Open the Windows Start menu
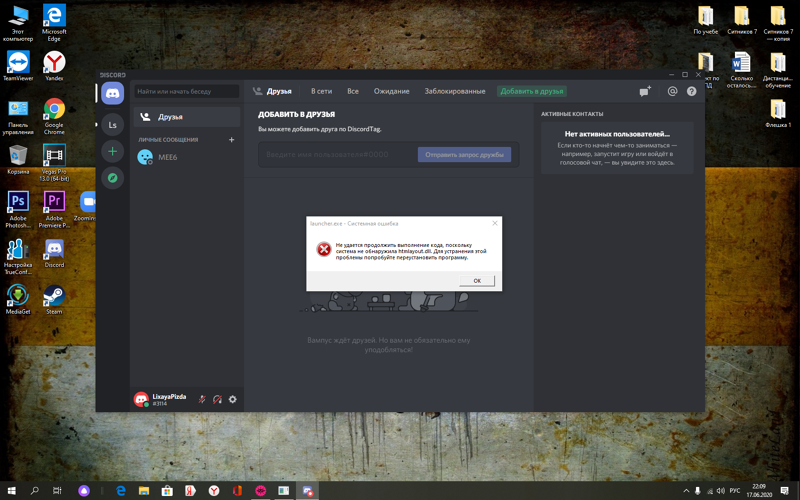This screenshot has width=800, height=500. (11, 491)
